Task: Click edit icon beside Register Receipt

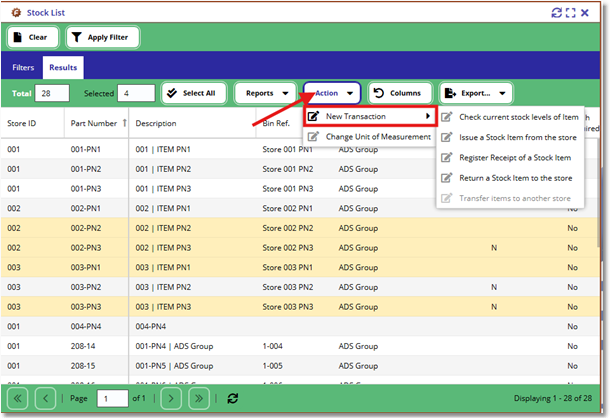Action: click(x=447, y=157)
